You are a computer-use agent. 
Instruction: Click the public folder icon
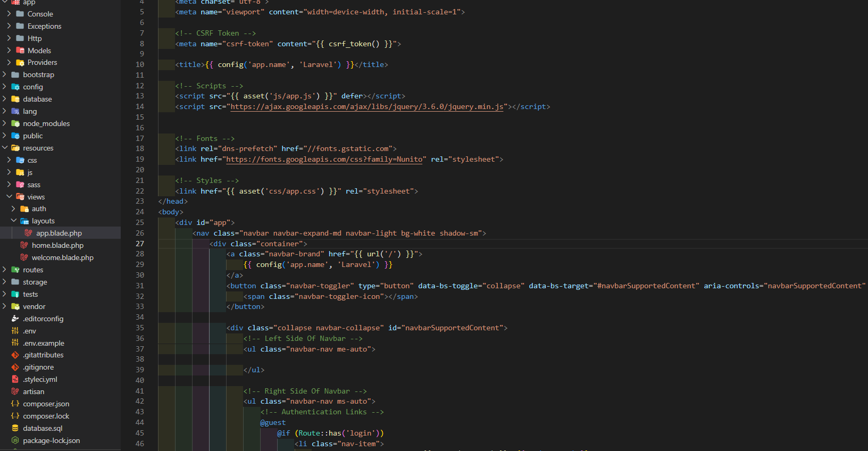tap(15, 136)
